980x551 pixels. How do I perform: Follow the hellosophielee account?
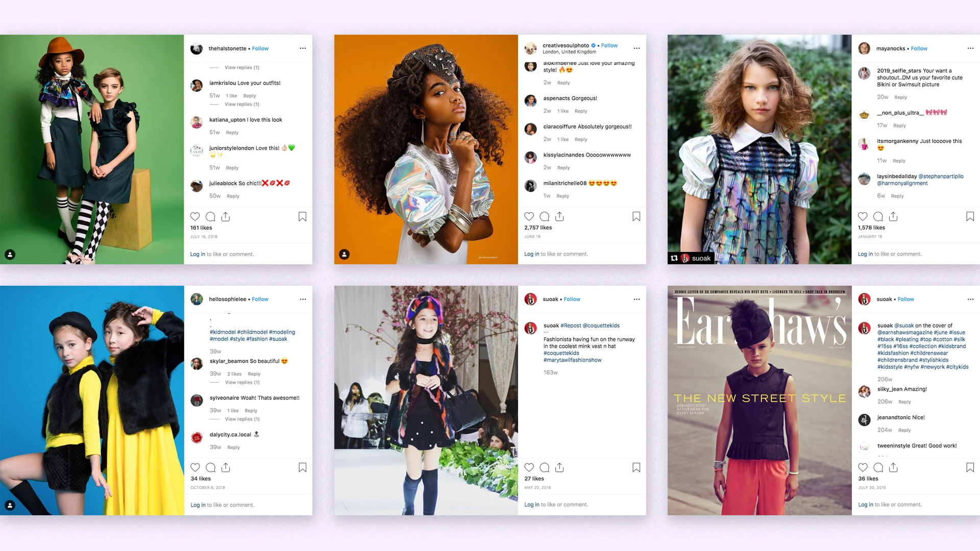pyautogui.click(x=260, y=299)
